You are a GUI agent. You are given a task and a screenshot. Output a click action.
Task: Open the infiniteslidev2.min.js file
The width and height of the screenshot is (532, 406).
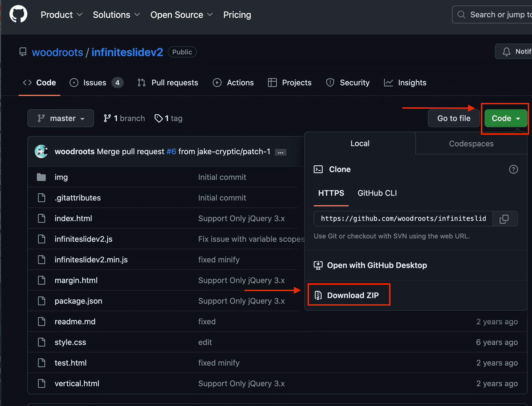[91, 260]
